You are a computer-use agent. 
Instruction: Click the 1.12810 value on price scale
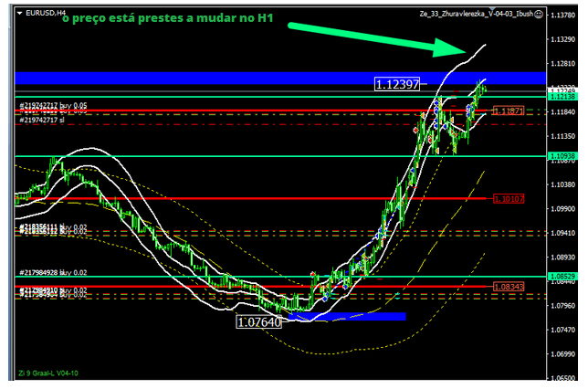click(562, 63)
